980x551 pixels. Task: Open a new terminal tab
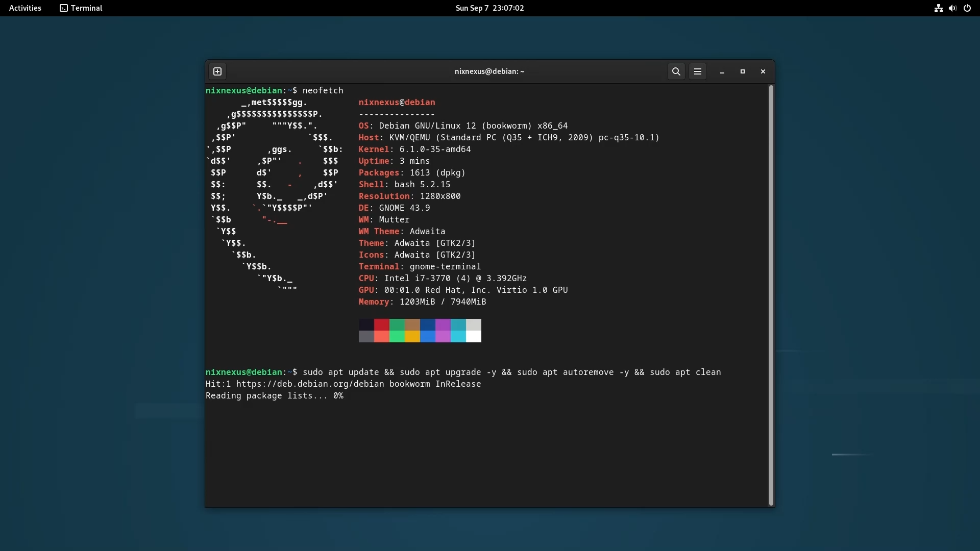[x=217, y=71]
